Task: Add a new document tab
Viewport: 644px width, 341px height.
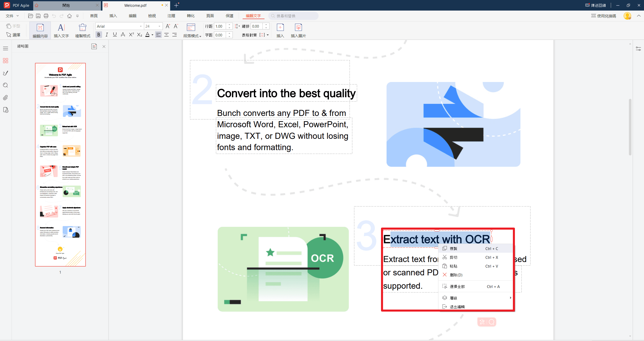Action: (176, 5)
